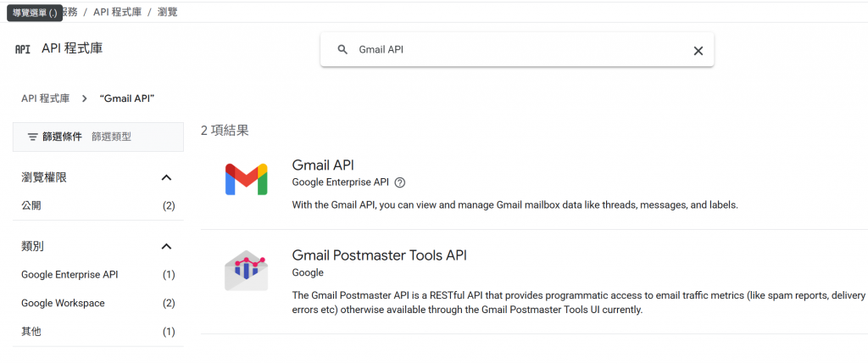Click the Gmail Postmaster Tools envelope icon
Image resolution: width=868 pixels, height=364 pixels.
click(246, 270)
